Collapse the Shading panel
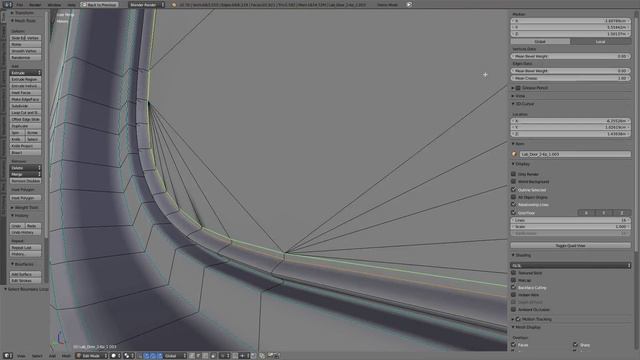The width and height of the screenshot is (640, 360). pos(513,255)
